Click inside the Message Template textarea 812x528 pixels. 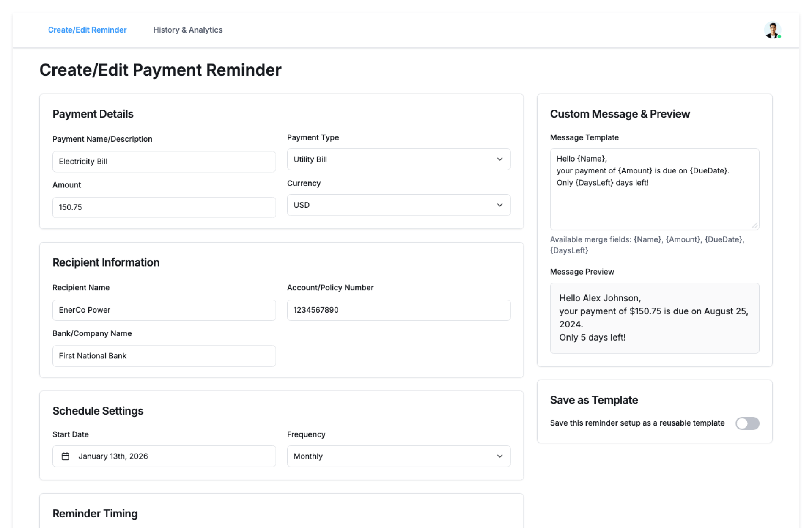pos(654,203)
